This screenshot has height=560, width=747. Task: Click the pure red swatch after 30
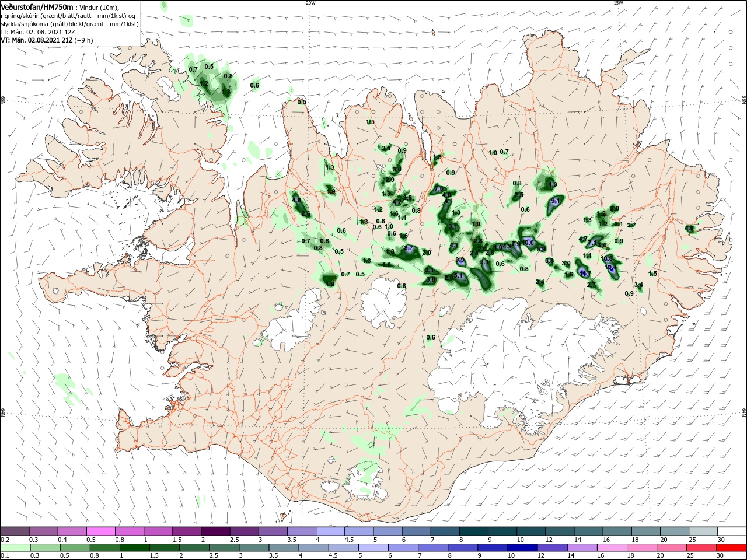(732, 548)
